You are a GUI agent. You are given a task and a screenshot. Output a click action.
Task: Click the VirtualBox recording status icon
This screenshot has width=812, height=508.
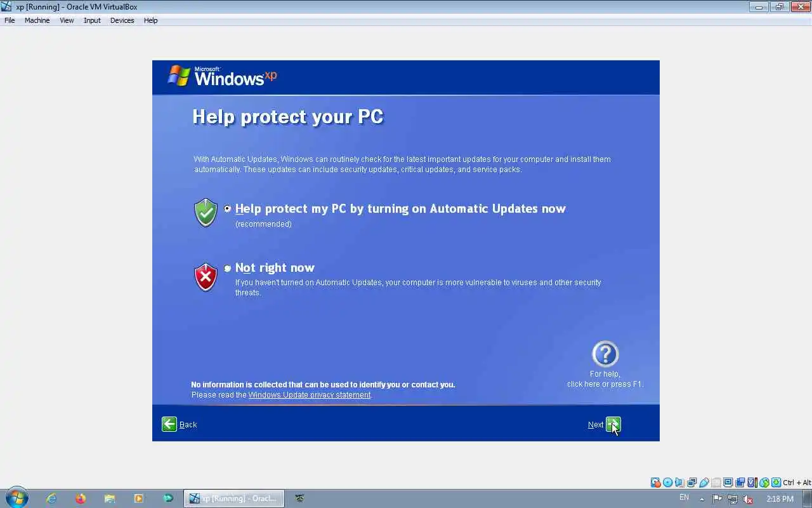point(740,483)
